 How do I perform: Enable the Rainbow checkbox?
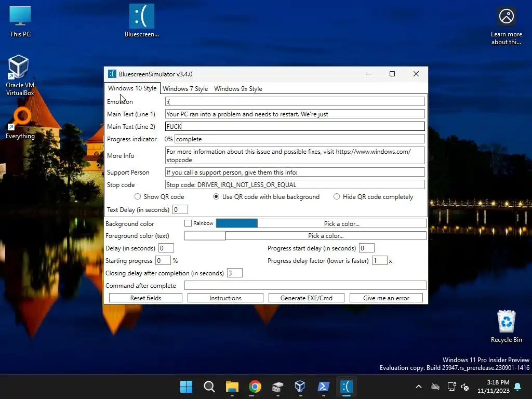(188, 223)
